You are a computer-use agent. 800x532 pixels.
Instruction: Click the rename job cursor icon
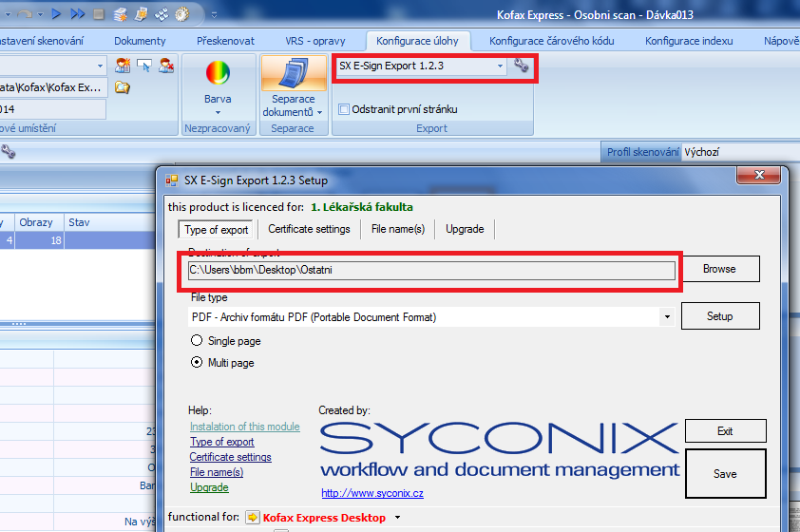click(x=144, y=66)
